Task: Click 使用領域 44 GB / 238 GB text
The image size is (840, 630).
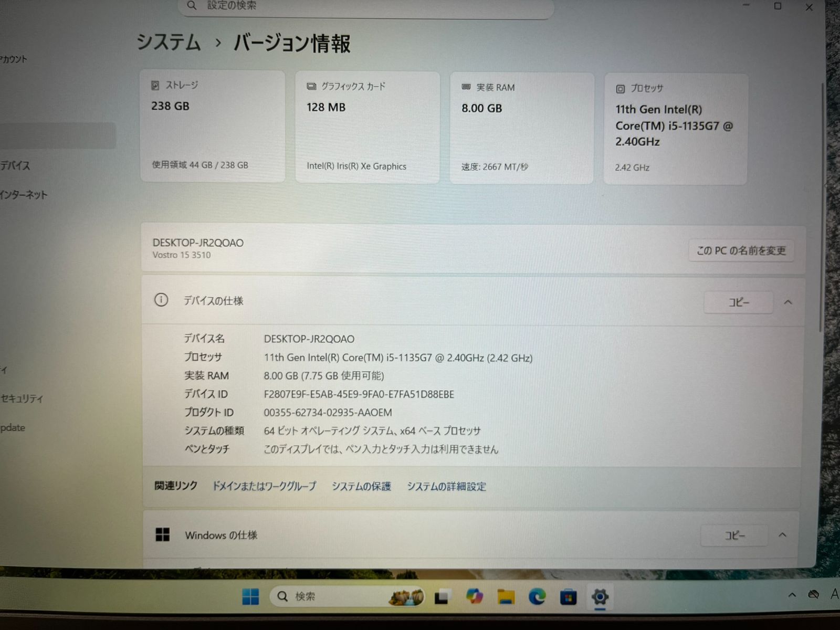Action: point(200,165)
